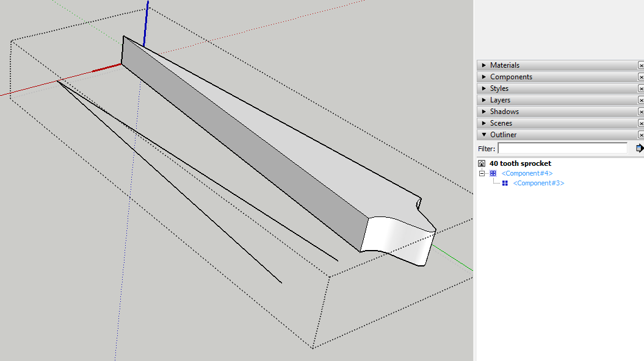Close the Layers panel with its X button
This screenshot has height=361, width=644.
pyautogui.click(x=641, y=100)
